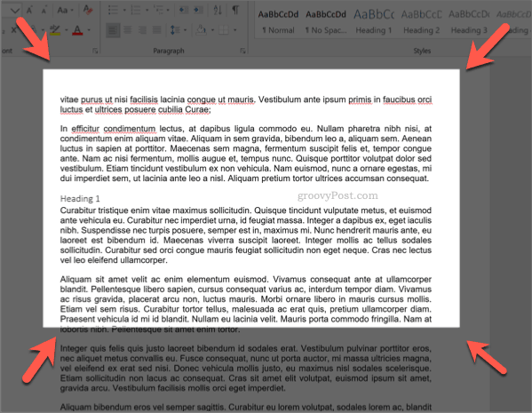The height and width of the screenshot is (413, 532).
Task: Apply the Normal style
Action: (x=278, y=22)
